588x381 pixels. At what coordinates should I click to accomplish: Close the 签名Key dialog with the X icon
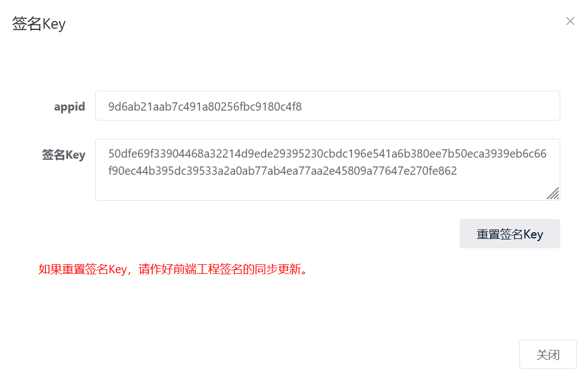(570, 22)
